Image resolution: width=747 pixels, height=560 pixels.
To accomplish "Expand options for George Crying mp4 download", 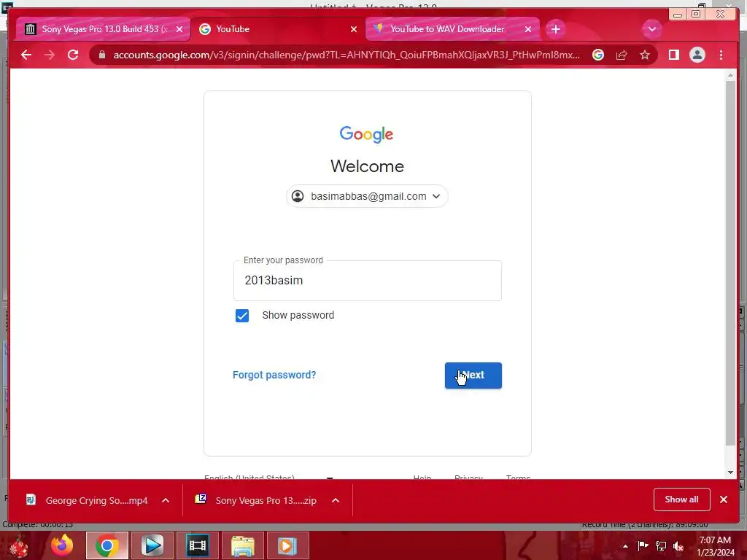I will (166, 500).
